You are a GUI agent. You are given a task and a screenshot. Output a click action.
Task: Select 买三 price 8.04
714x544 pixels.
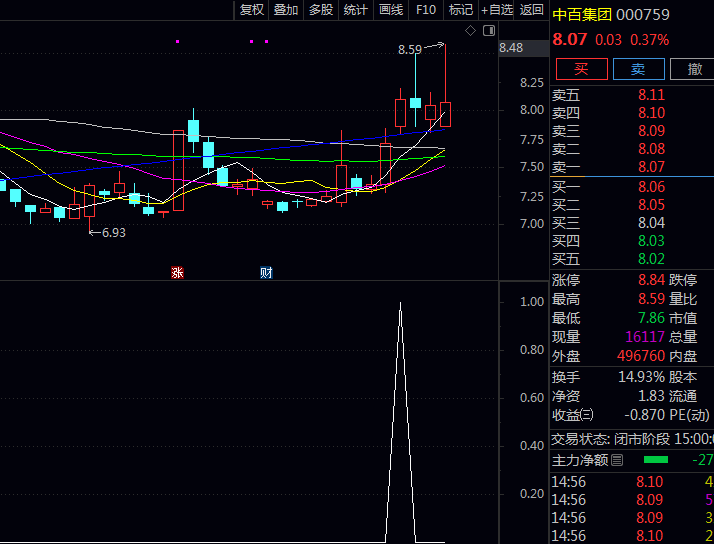(651, 223)
